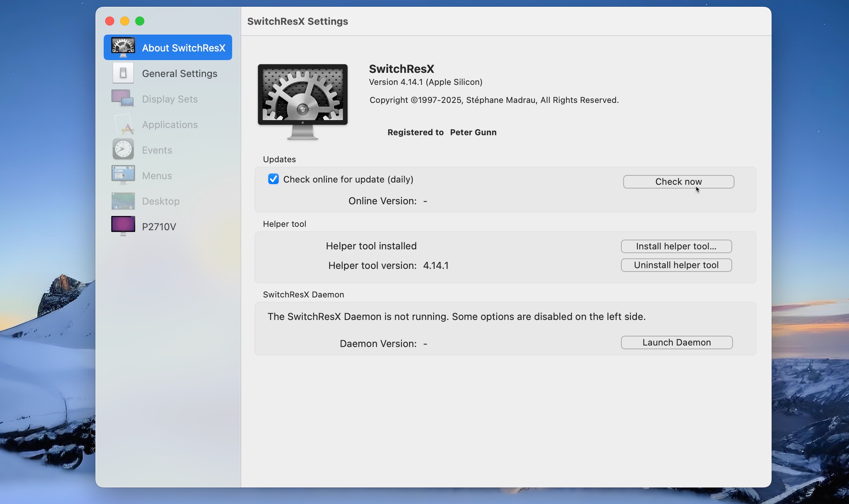Click the Helper tool section heading
The image size is (849, 504).
coord(284,224)
